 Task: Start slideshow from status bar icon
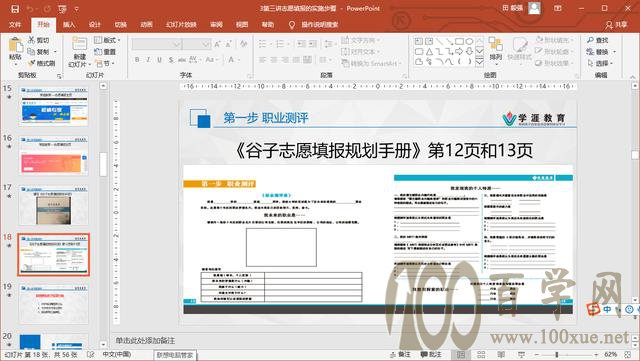click(x=521, y=354)
